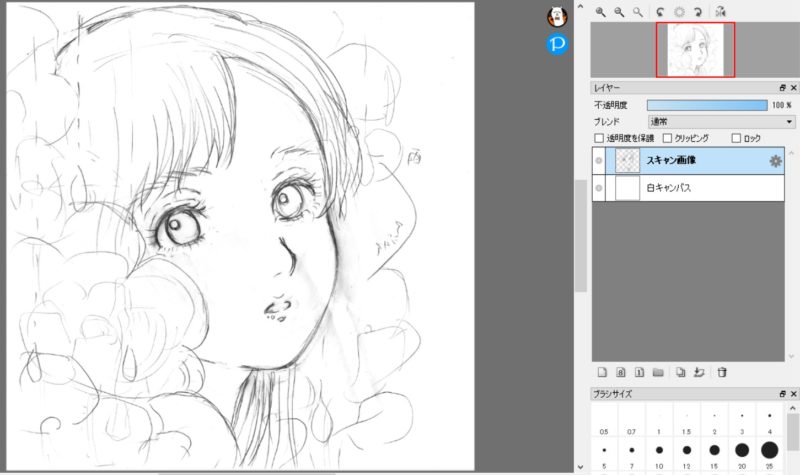Open スキャン画像 layer settings gear
Screen dimensions: 800x475
[776, 161]
